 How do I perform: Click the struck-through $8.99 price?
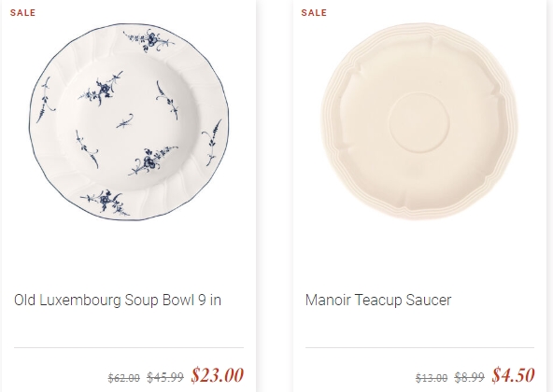[470, 378]
